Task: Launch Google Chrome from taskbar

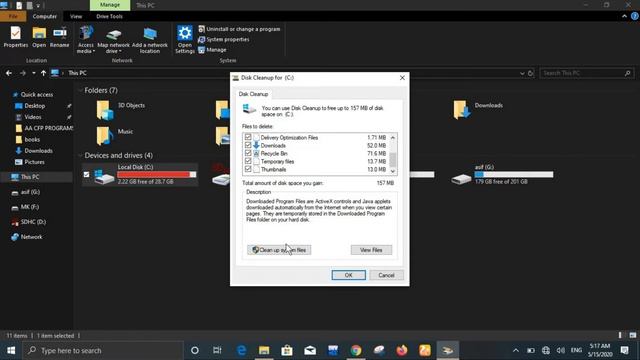Action: click(x=356, y=350)
